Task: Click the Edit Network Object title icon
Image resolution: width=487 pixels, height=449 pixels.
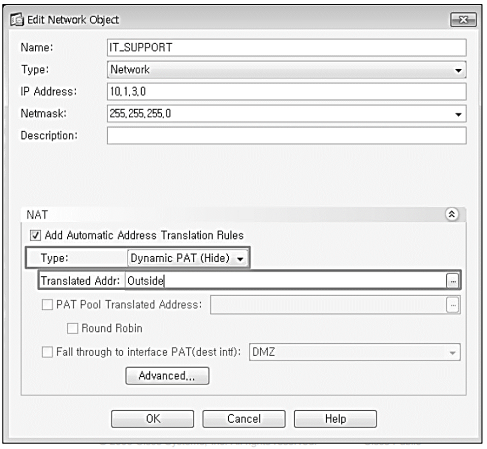Action: [17, 20]
